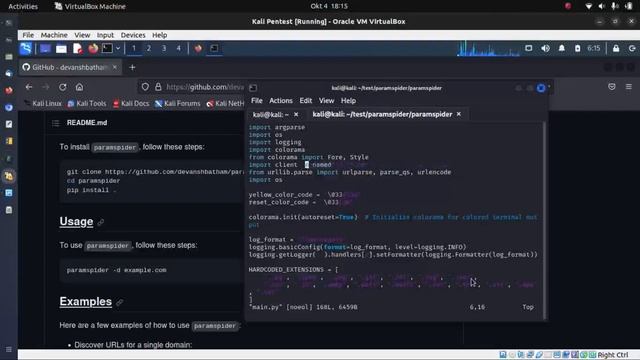Open the Kali NetHunter bookmark
Viewport: 640px width, 360px height.
coord(225,104)
